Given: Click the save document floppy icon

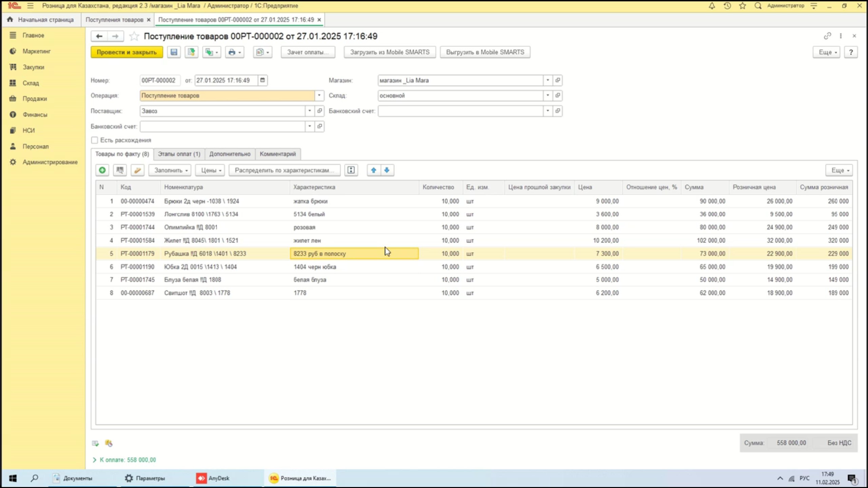Looking at the screenshot, I should pyautogui.click(x=174, y=52).
